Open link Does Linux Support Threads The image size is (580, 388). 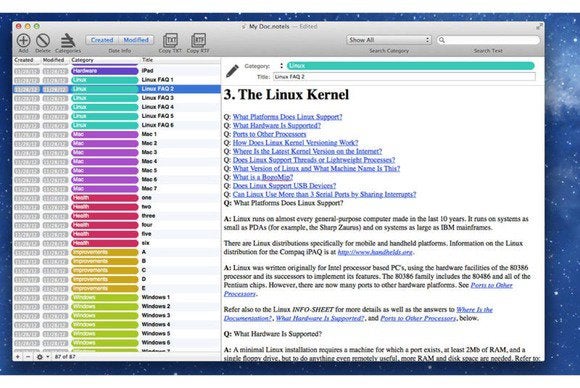314,160
